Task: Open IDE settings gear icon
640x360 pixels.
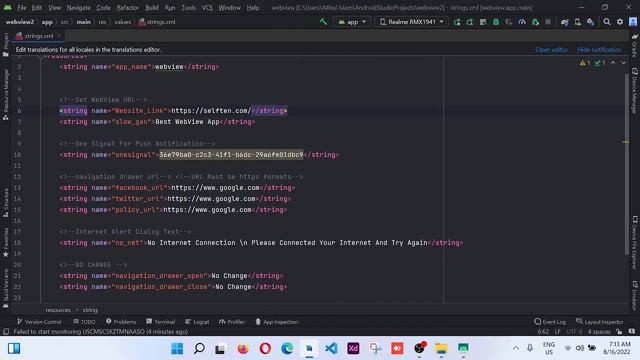Action: pyautogui.click(x=620, y=22)
